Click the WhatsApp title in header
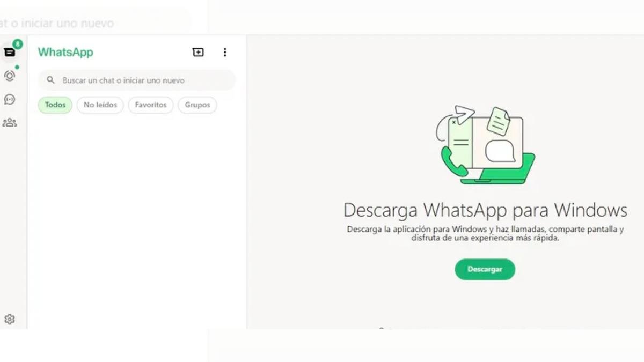This screenshot has width=644, height=362. [x=65, y=52]
